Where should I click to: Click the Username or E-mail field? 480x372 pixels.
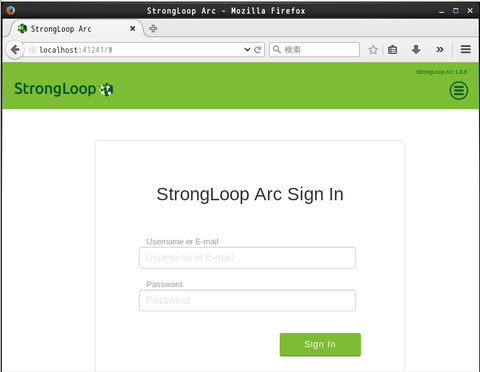(x=247, y=258)
